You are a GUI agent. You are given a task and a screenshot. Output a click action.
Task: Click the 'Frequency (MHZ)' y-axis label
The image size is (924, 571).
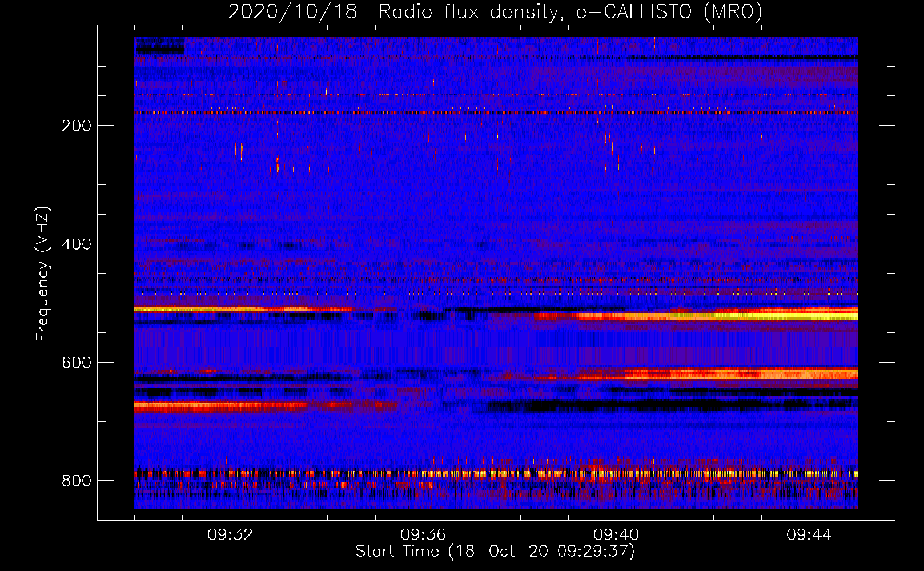pos(43,274)
